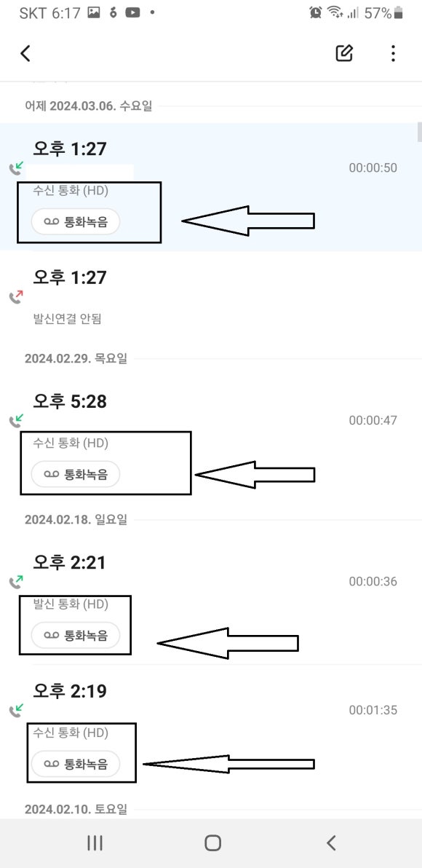422x868 pixels.
Task: Open Android recent apps button
Action: (95, 843)
